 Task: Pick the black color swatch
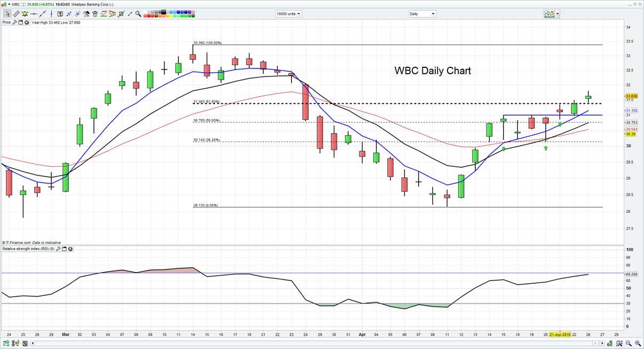coord(164,12)
